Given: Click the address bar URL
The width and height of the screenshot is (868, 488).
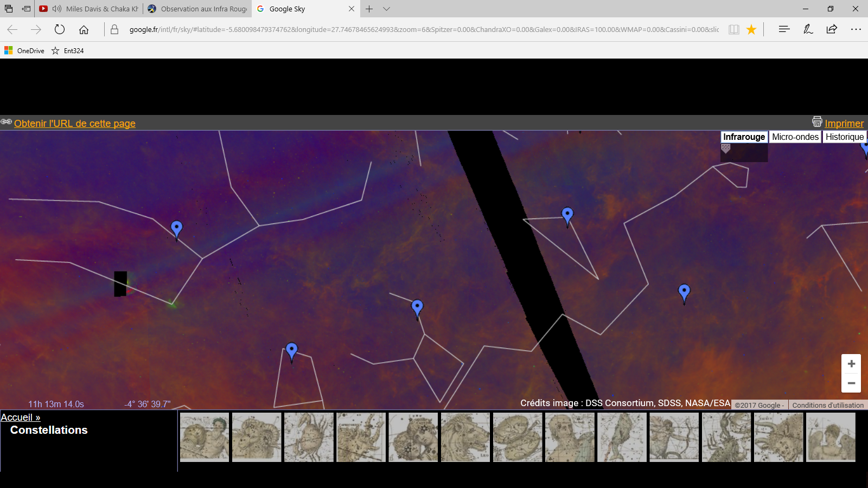Looking at the screenshot, I should tap(424, 30).
